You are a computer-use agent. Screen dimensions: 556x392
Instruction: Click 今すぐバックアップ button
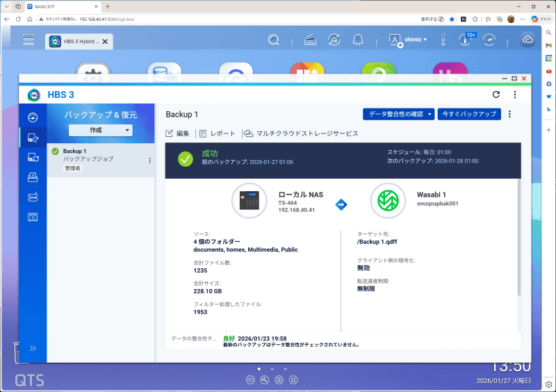point(469,114)
